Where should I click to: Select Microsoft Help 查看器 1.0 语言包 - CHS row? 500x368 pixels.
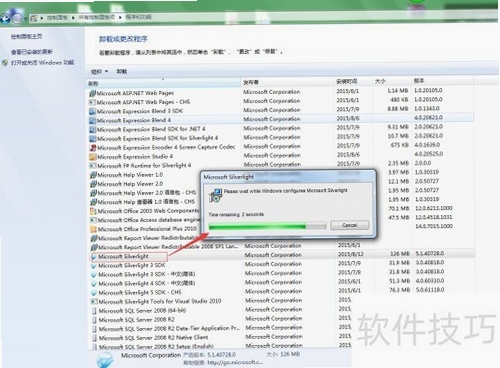point(144,202)
